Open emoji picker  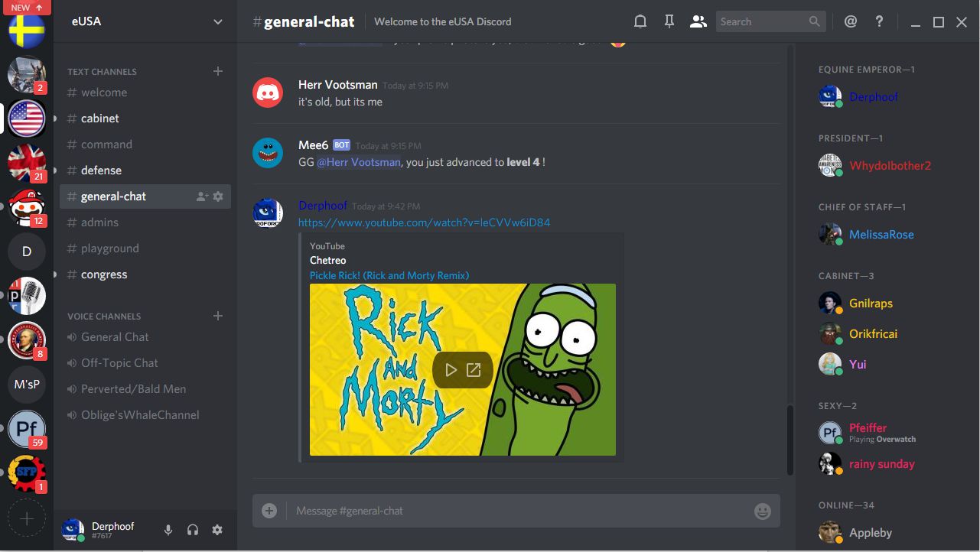coord(763,511)
